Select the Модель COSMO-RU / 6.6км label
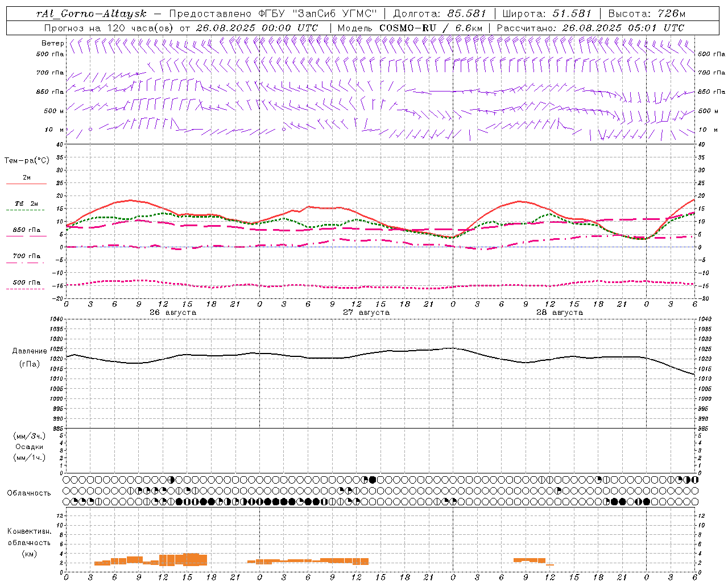The height and width of the screenshot is (582, 728). (x=410, y=28)
